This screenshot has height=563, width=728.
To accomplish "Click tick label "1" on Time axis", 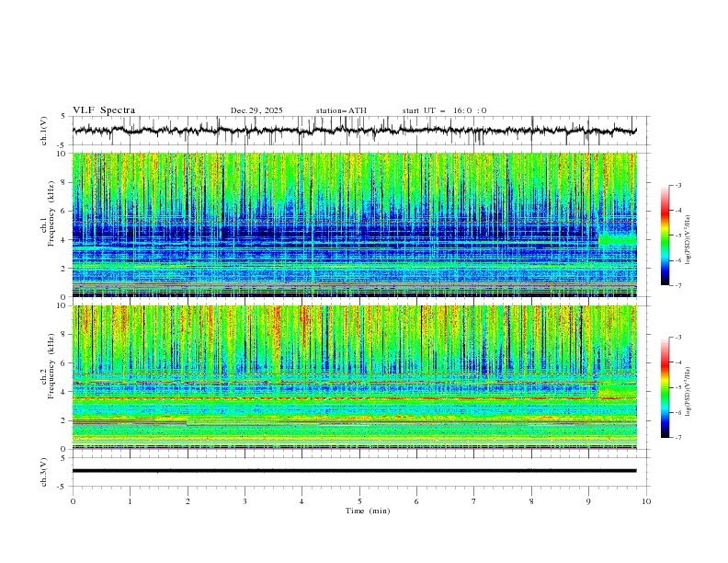I will point(130,501).
